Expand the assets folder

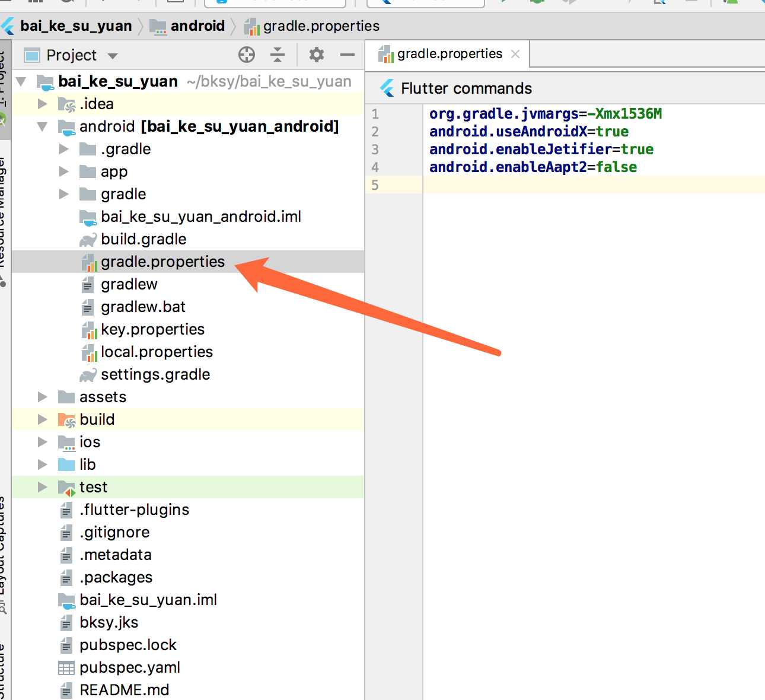point(42,397)
